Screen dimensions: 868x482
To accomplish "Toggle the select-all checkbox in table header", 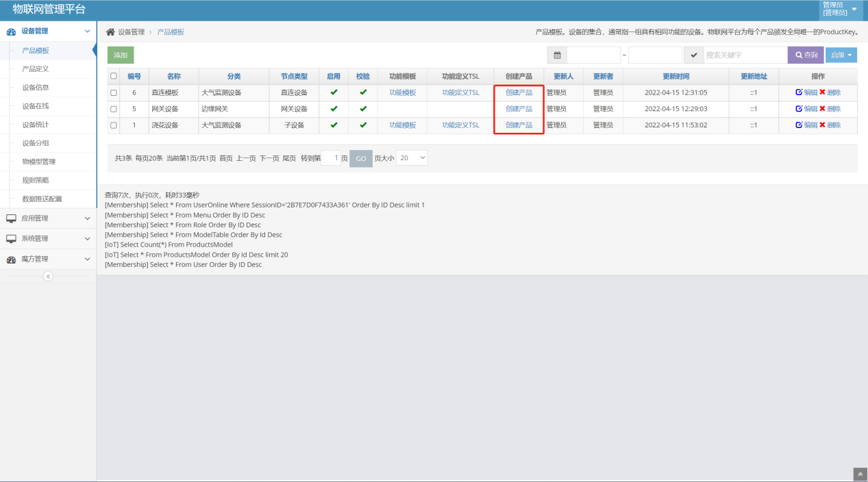I will pos(114,76).
